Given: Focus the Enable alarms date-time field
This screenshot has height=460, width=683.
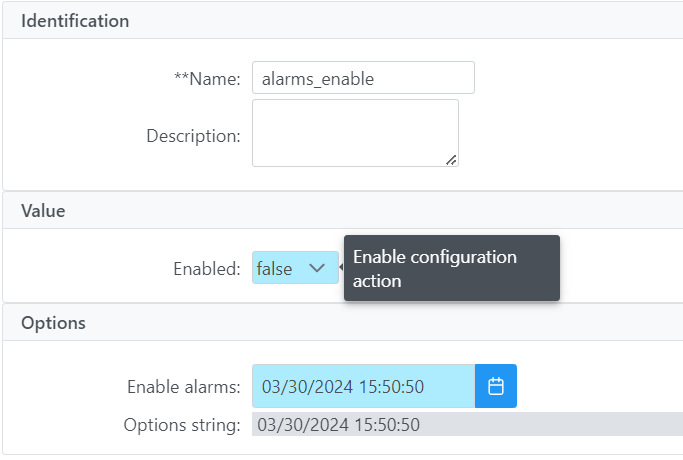Looking at the screenshot, I should coord(362,386).
